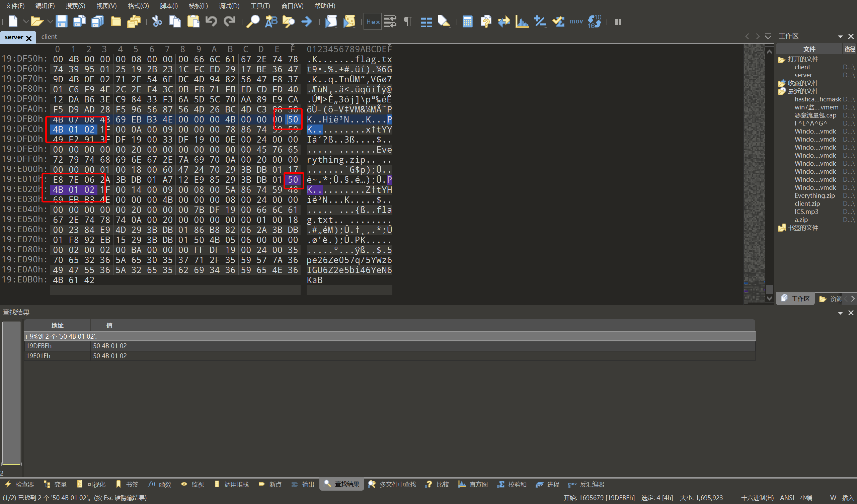Select Everything.zip in recent files
The width and height of the screenshot is (857, 504).
tap(814, 195)
